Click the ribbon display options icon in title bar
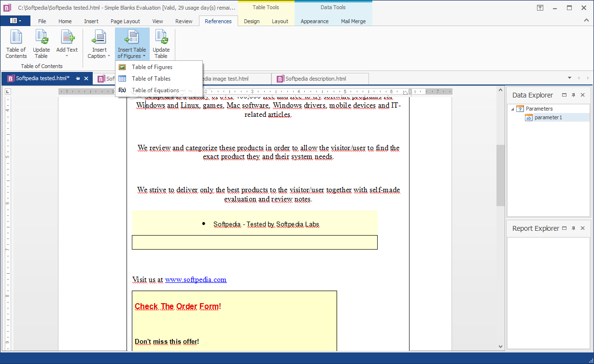Screen dimensions: 594x364 pyautogui.click(x=540, y=8)
